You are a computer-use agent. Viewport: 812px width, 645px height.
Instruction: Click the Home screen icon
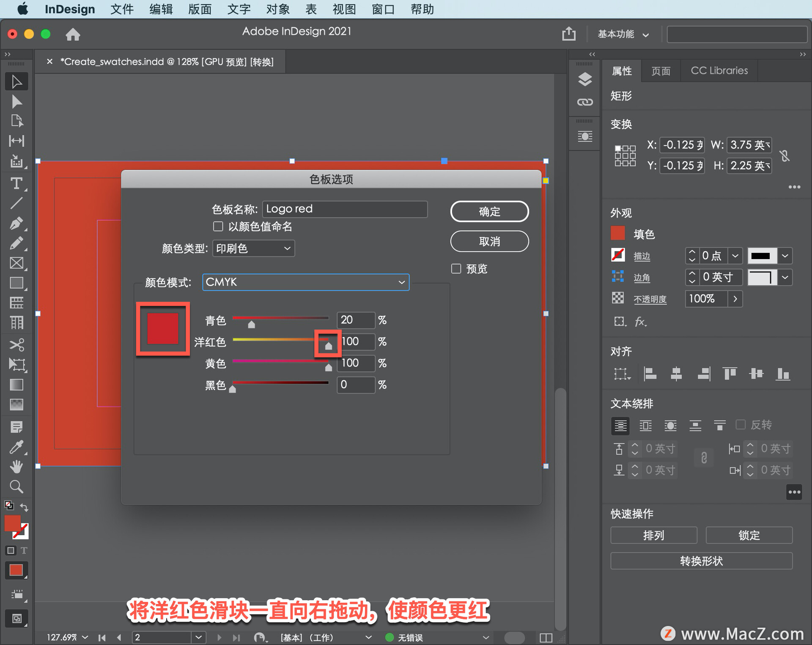[73, 34]
